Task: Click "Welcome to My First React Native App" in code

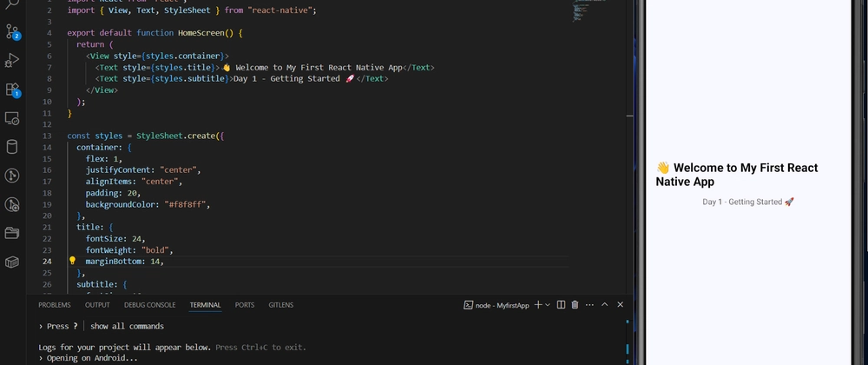Action: [319, 68]
